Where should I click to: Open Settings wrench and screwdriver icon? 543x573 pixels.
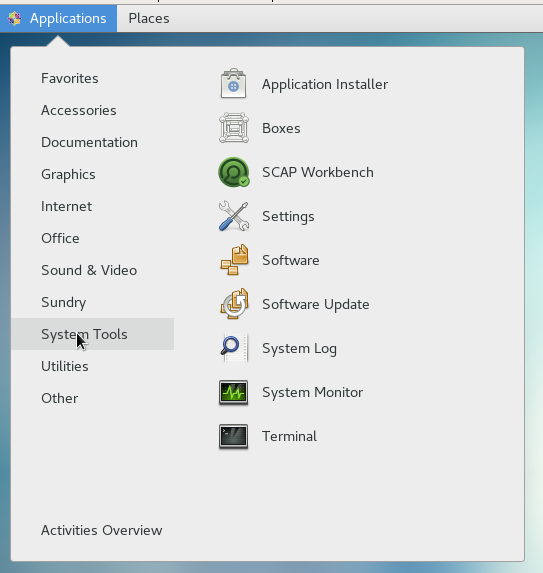point(234,216)
